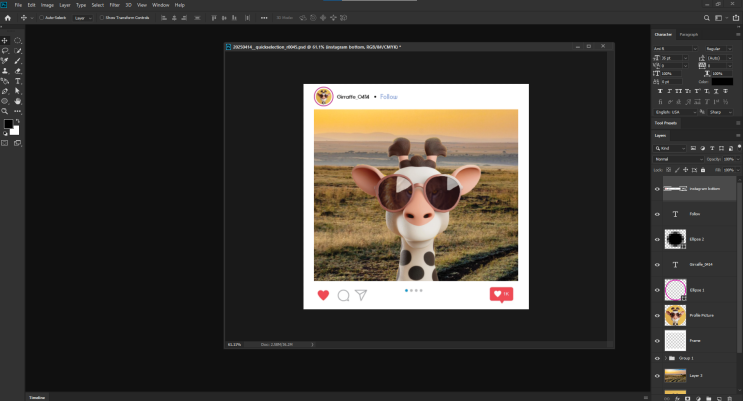This screenshot has width=743, height=401.
Task: Select the Pen tool
Action: (x=5, y=91)
